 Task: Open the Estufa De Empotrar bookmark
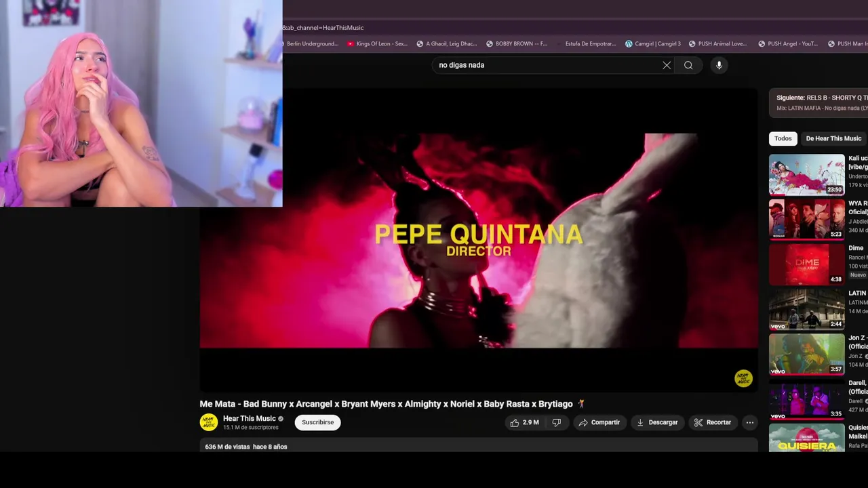pyautogui.click(x=587, y=43)
